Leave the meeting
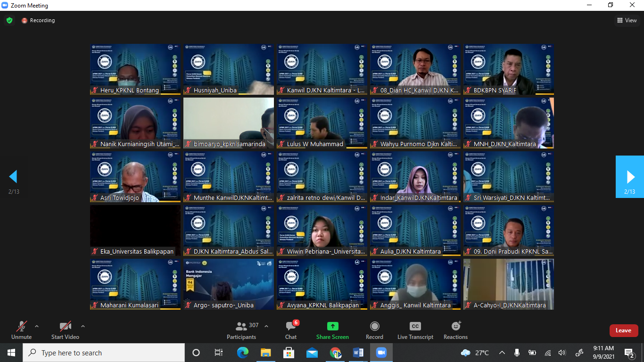This screenshot has width=644, height=362. [623, 330]
